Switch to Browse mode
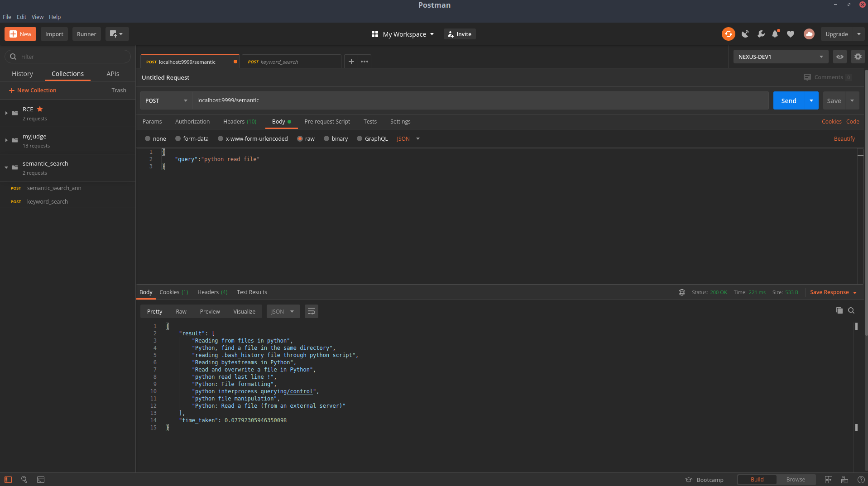This screenshot has height=486, width=868. 796,480
